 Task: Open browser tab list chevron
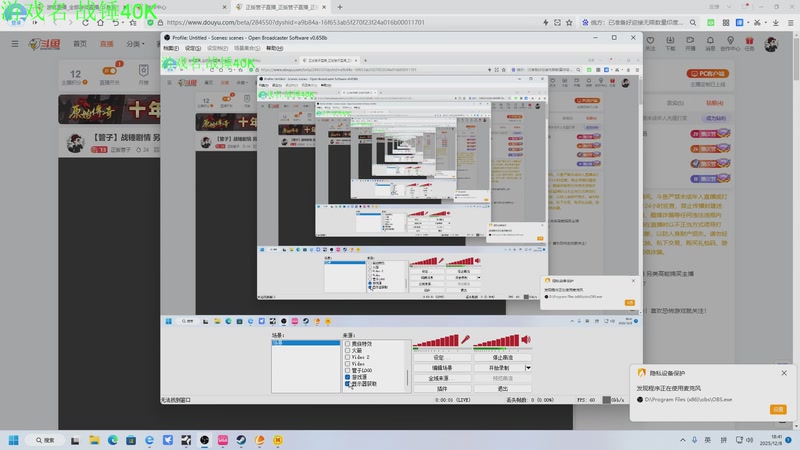(x=729, y=7)
